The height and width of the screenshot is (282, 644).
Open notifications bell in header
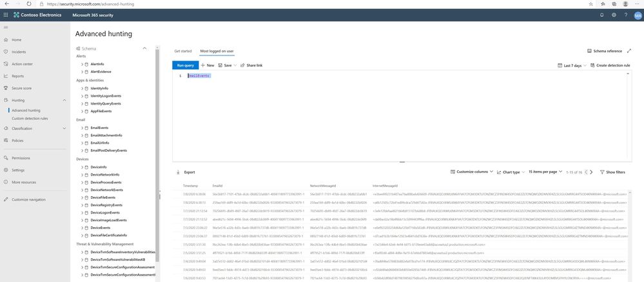(x=602, y=15)
